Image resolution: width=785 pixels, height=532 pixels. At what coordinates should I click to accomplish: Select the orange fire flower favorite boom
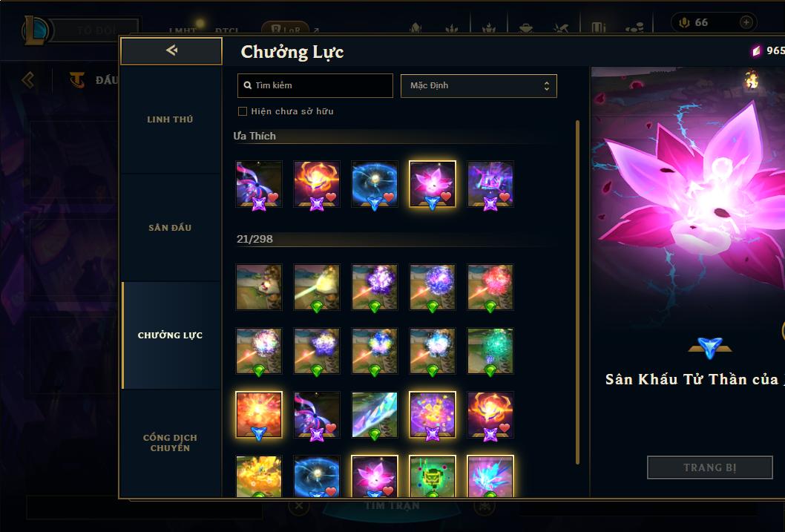click(x=316, y=184)
